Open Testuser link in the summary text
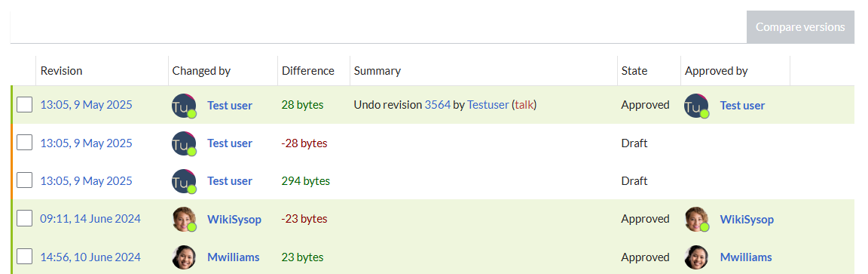The height and width of the screenshot is (274, 868). tap(487, 104)
